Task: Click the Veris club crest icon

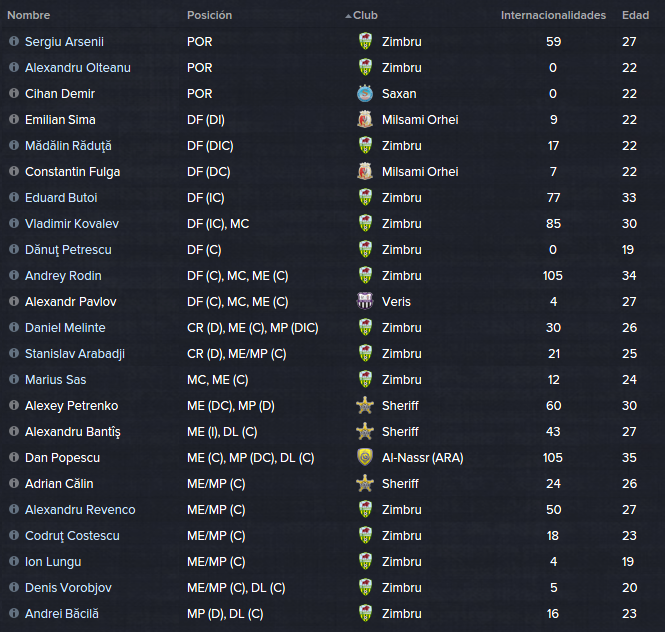Action: [365, 302]
